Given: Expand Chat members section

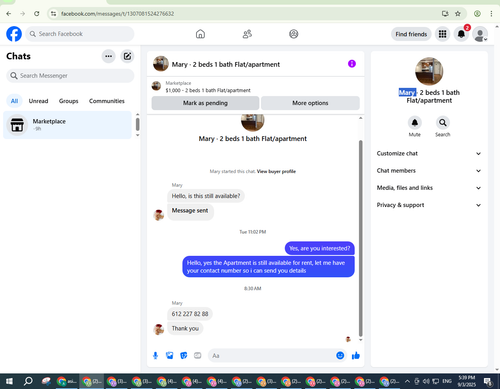Looking at the screenshot, I should tap(429, 171).
